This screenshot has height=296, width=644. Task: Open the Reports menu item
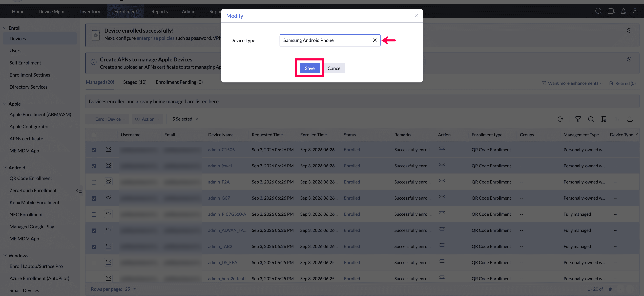pyautogui.click(x=159, y=11)
